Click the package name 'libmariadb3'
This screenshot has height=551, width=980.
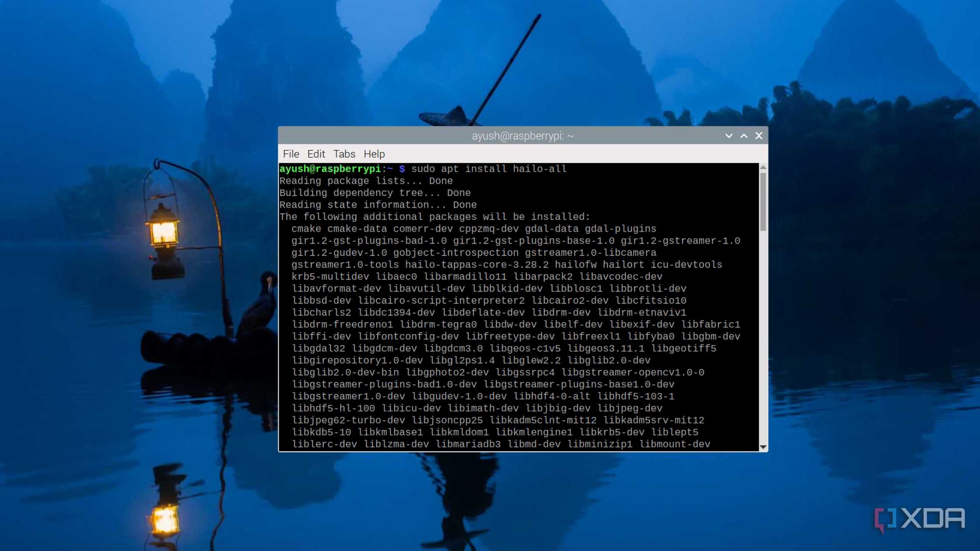[468, 444]
